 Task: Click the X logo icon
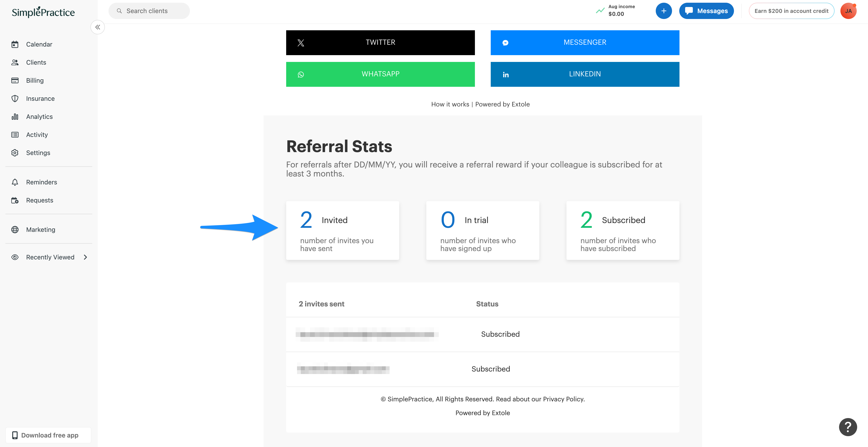point(301,43)
